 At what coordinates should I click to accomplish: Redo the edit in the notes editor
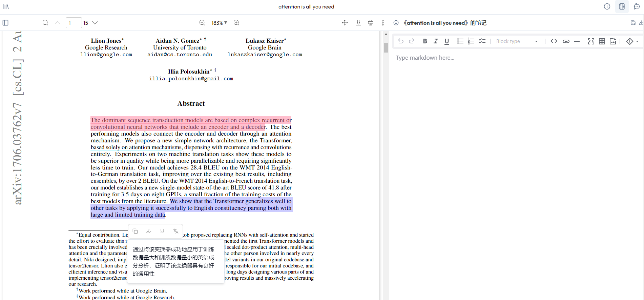[x=412, y=41]
